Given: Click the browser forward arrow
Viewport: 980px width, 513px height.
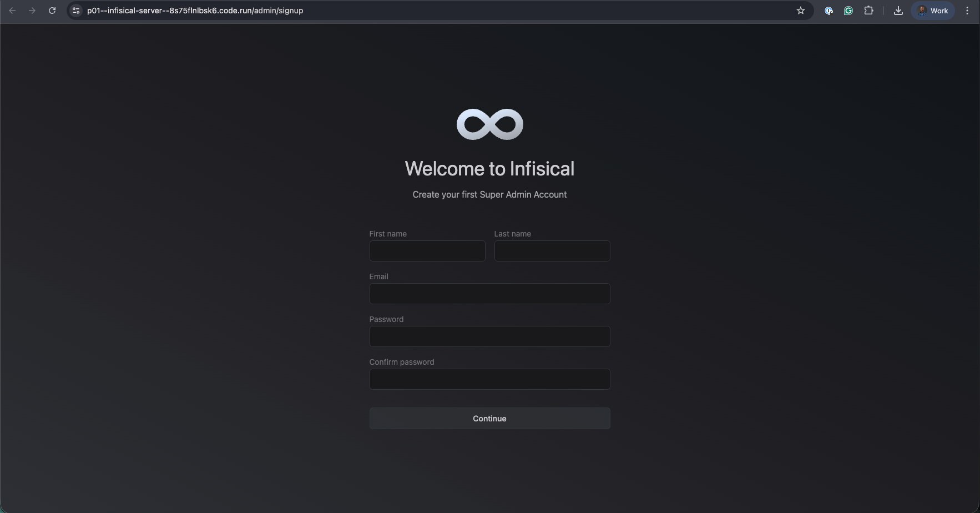Looking at the screenshot, I should [32, 11].
